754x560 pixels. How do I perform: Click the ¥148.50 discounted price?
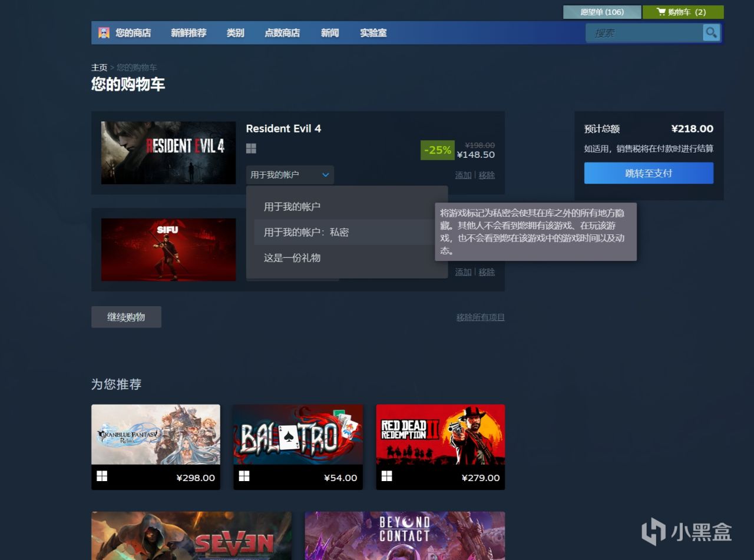(476, 155)
